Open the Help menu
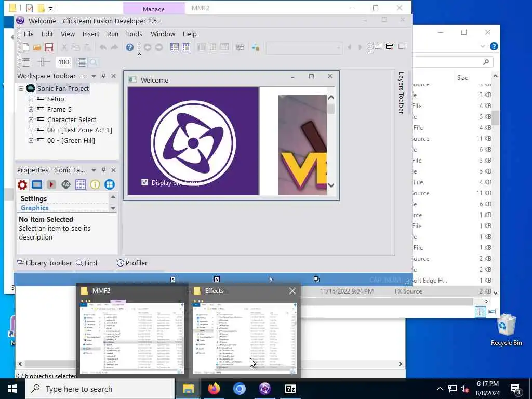This screenshot has height=399, width=532. (x=190, y=34)
